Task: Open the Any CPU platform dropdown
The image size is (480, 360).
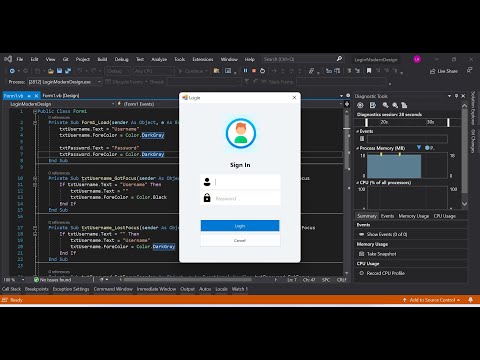Action: tap(154, 71)
